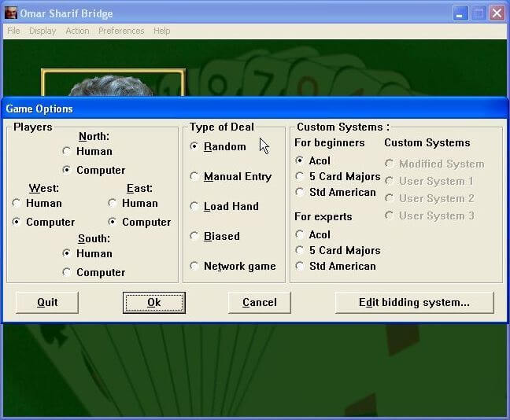This screenshot has width=510, height=420.
Task: Set East player to Human
Action: click(x=133, y=203)
